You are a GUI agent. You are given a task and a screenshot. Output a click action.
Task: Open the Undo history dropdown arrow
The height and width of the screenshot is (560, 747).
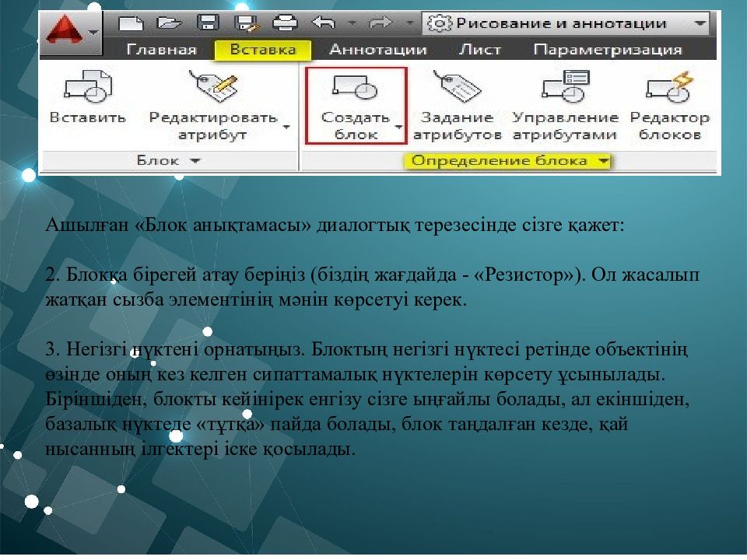[x=352, y=23]
